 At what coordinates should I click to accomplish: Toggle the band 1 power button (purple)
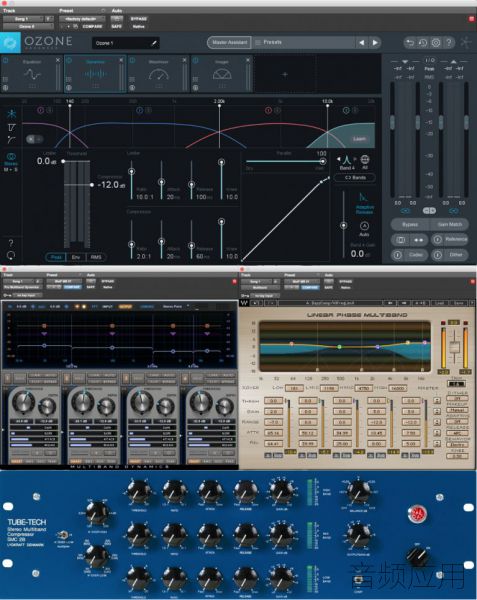41,110
